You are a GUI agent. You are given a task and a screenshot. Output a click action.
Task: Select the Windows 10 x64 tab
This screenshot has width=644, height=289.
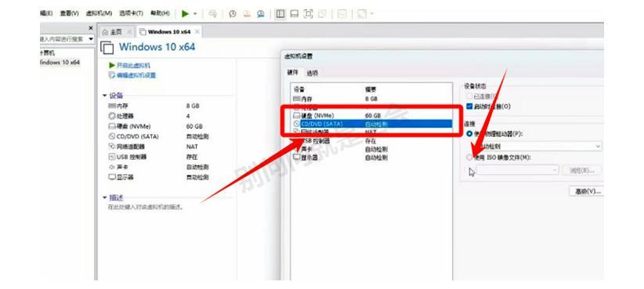(169, 32)
